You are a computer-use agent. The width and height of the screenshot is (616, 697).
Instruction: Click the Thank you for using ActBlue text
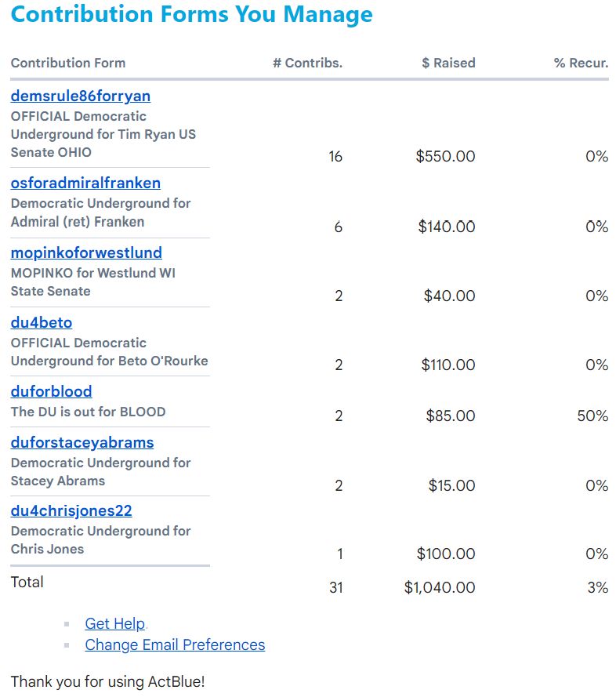(x=107, y=682)
